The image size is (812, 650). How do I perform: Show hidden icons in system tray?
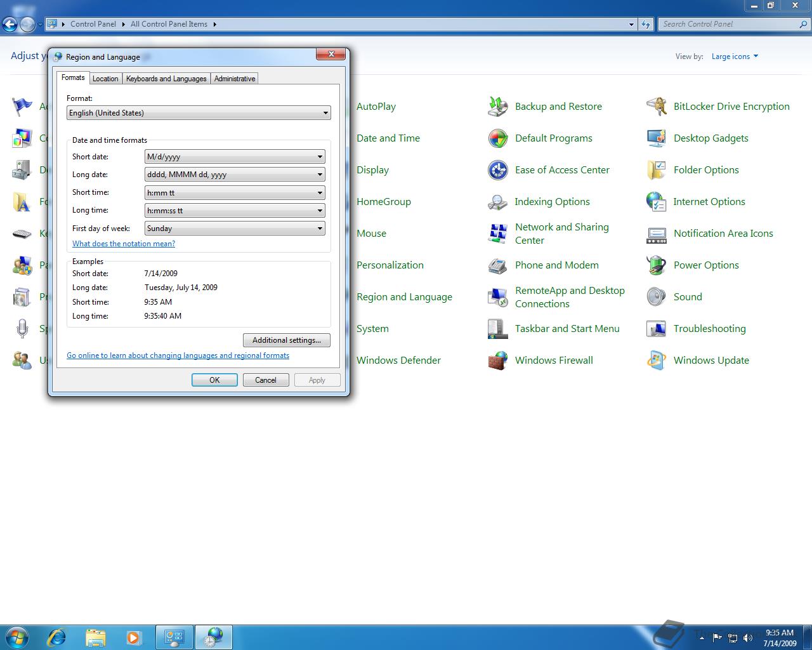point(702,638)
